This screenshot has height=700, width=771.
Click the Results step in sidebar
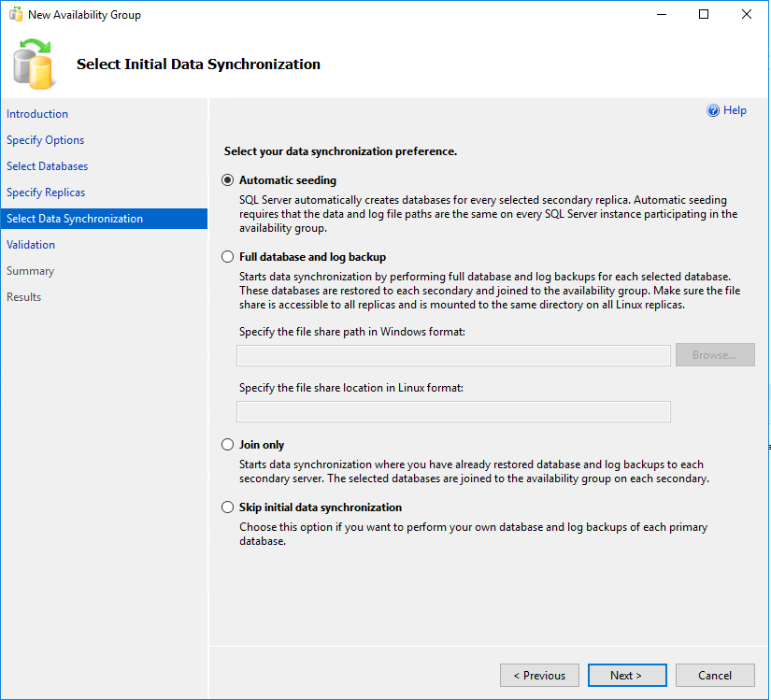(23, 297)
